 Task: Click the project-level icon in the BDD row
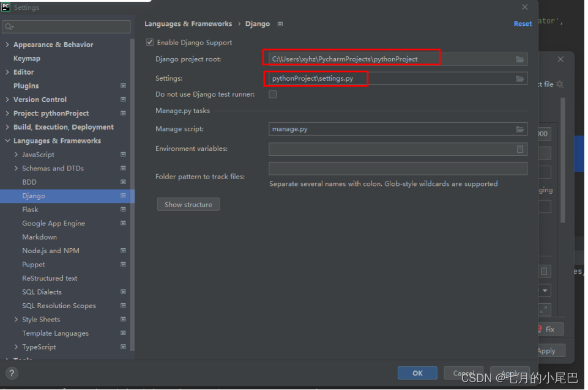[x=123, y=182]
